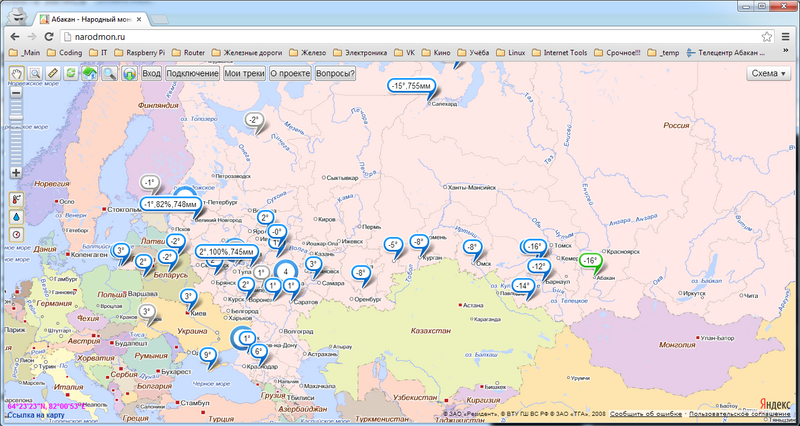800x426 pixels.
Task: Zoom in with the map plus button
Action: [x=16, y=172]
